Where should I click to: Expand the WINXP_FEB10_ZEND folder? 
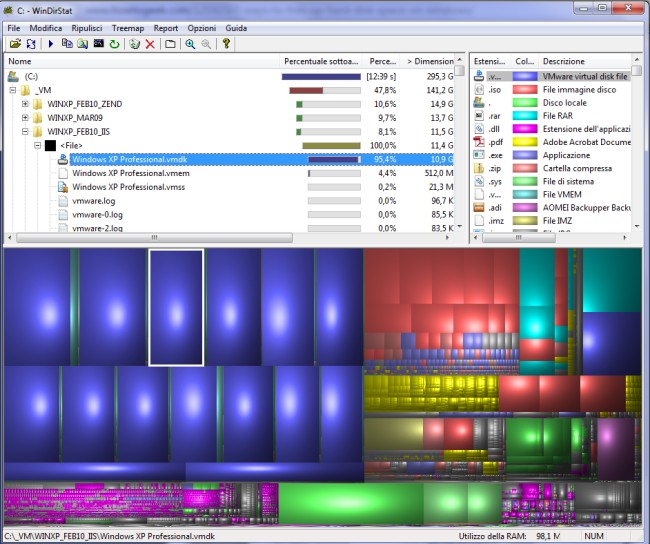[25, 104]
